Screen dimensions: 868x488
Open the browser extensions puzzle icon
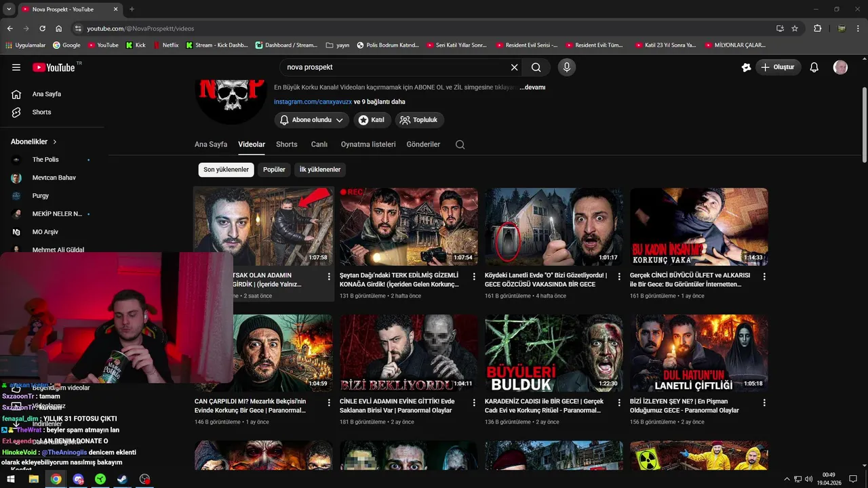coord(817,28)
